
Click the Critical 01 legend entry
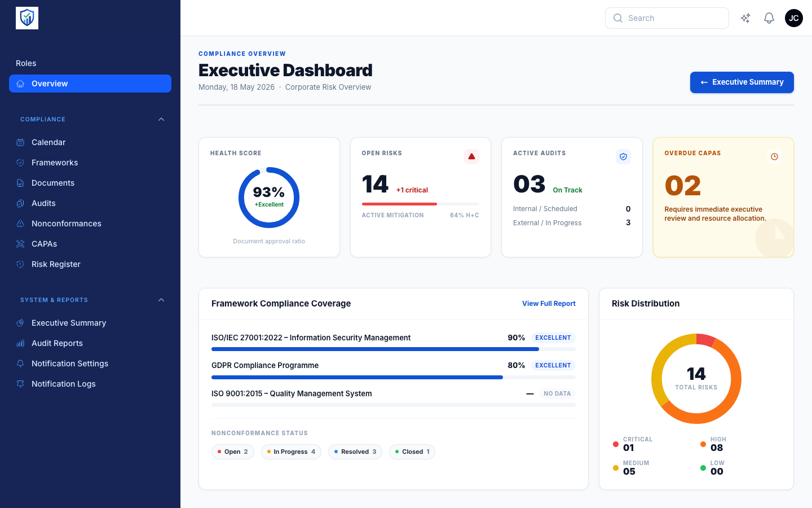pyautogui.click(x=633, y=444)
